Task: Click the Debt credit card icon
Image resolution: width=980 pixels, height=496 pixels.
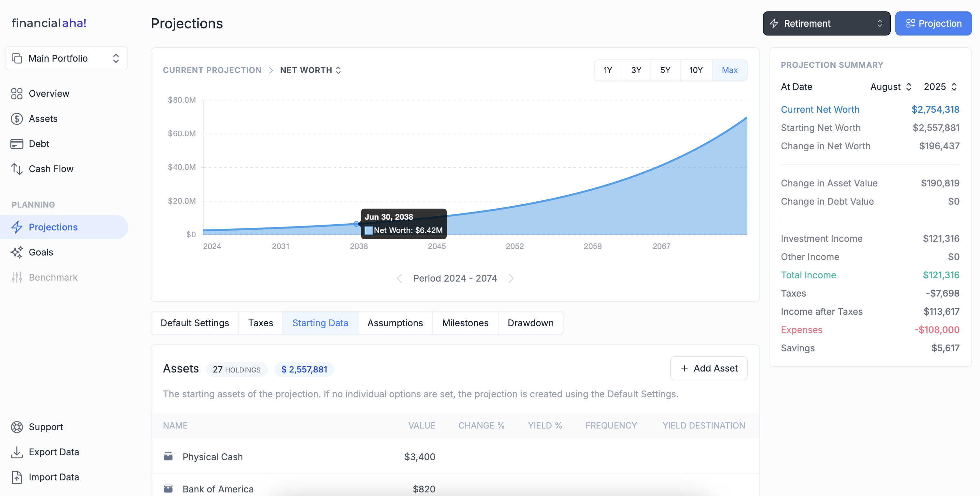Action: 17,144
